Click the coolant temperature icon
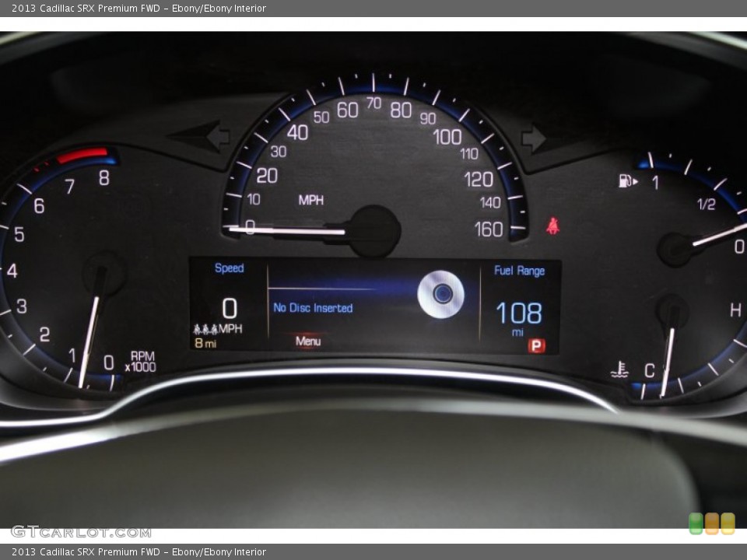 click(x=620, y=369)
